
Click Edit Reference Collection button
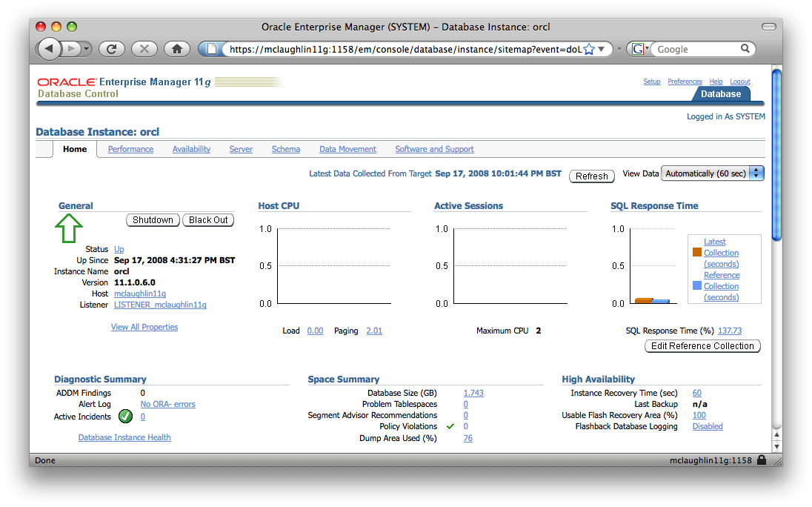click(703, 346)
